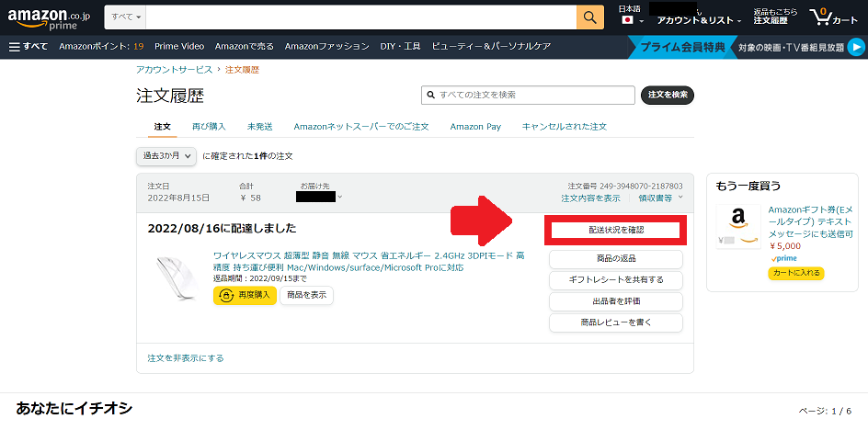Open the 注文内容を表示 link
This screenshot has height=430, width=868.
click(x=590, y=198)
